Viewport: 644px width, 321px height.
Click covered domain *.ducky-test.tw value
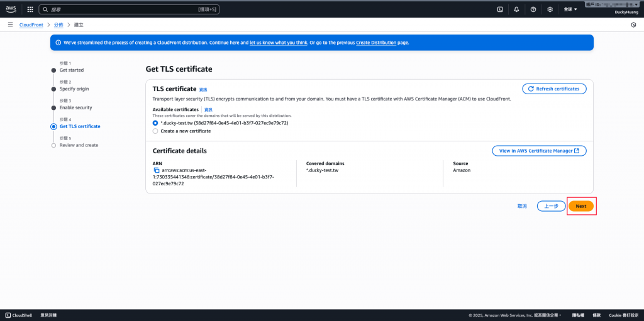tap(322, 170)
